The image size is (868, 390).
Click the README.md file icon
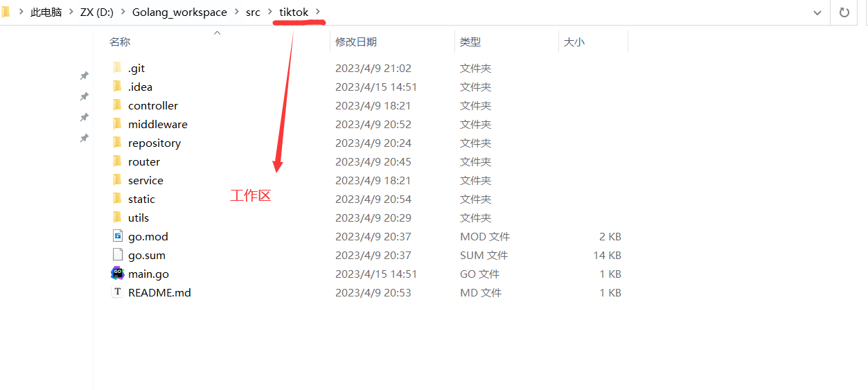click(x=117, y=292)
